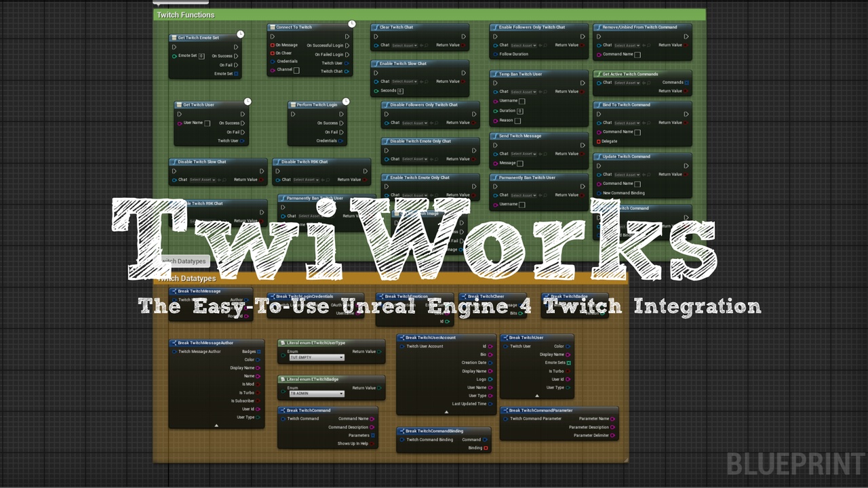Expand hidden pins on Break TwitchUser node
The height and width of the screenshot is (488, 868).
(x=537, y=395)
